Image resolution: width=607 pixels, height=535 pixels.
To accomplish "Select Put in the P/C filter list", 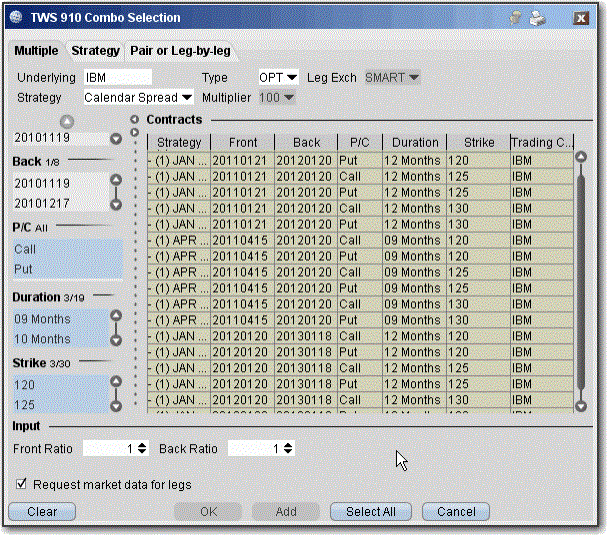I will click(x=23, y=269).
